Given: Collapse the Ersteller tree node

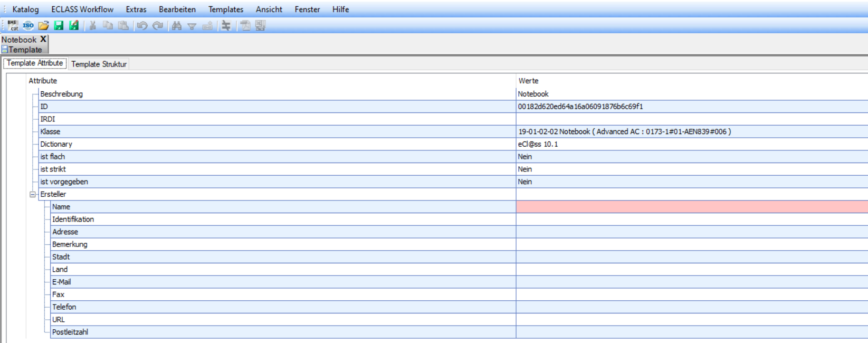Looking at the screenshot, I should 33,194.
